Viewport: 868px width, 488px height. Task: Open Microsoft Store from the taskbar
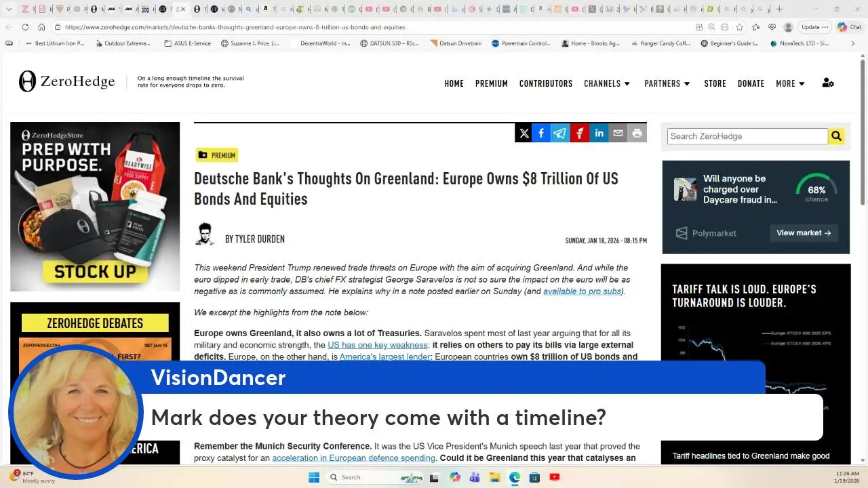coord(534,477)
